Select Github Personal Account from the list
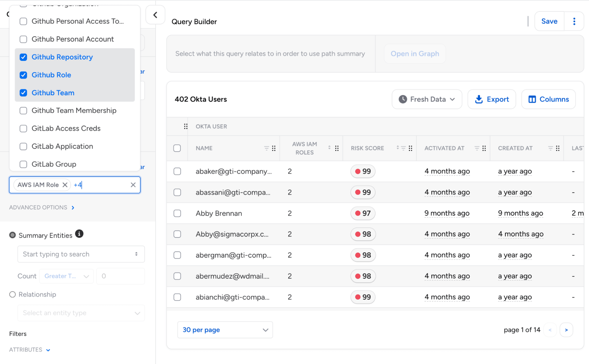The width and height of the screenshot is (589, 364). (x=23, y=39)
